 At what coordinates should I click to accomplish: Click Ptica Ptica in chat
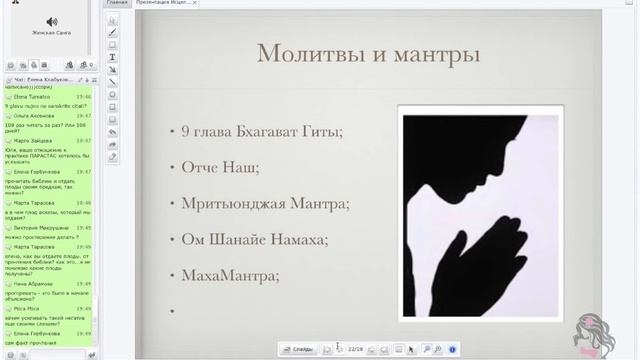(26, 309)
